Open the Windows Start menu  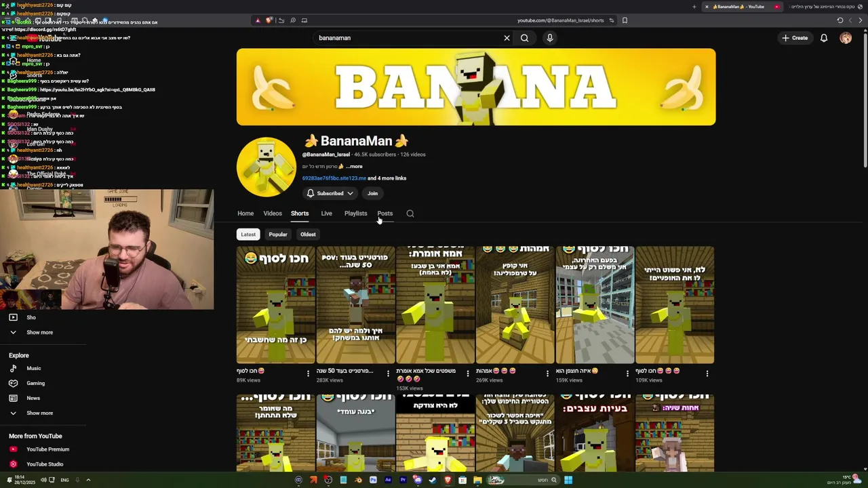pos(568,481)
